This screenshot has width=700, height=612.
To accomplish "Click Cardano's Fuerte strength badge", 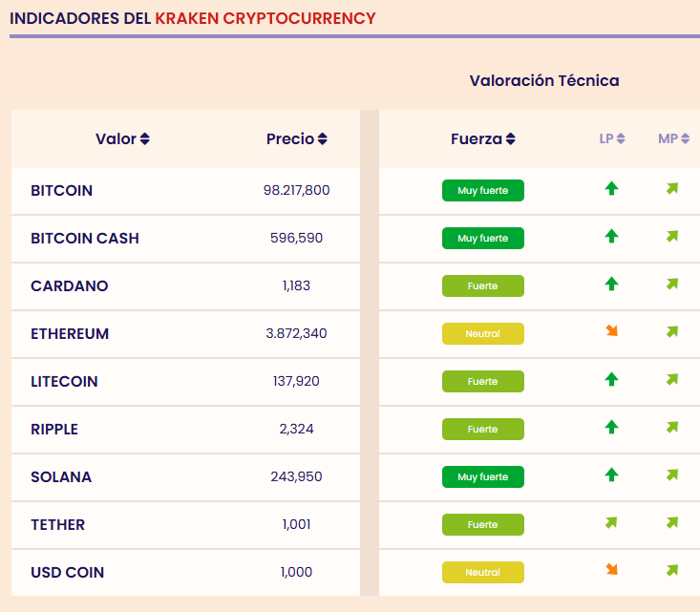I will (x=482, y=286).
